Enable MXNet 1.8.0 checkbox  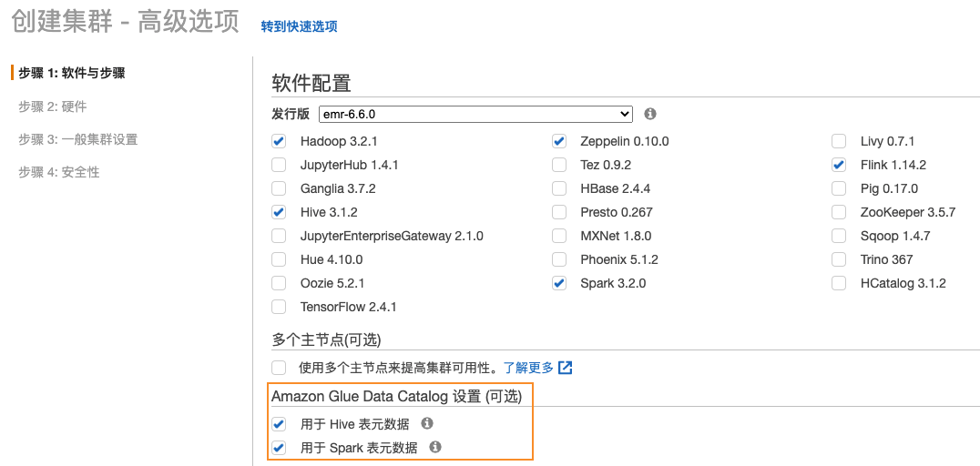[558, 236]
